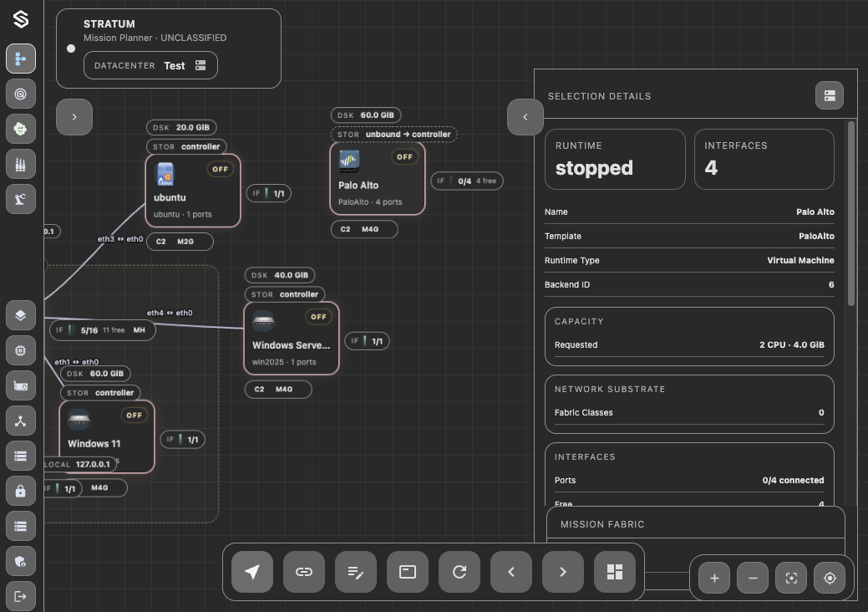Click the Requested 2 CPU · 4.0 GiB row
Viewport: 868px width, 612px height.
click(x=689, y=344)
